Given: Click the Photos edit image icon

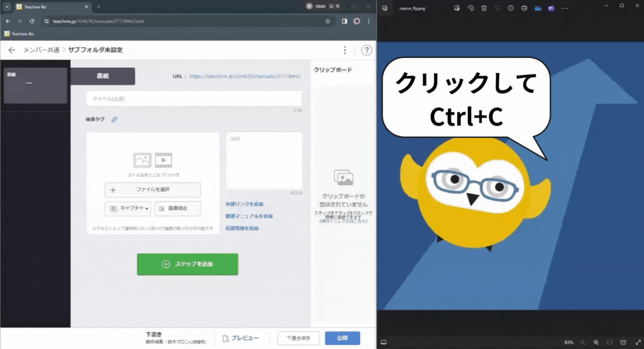Looking at the screenshot, I should (x=457, y=8).
